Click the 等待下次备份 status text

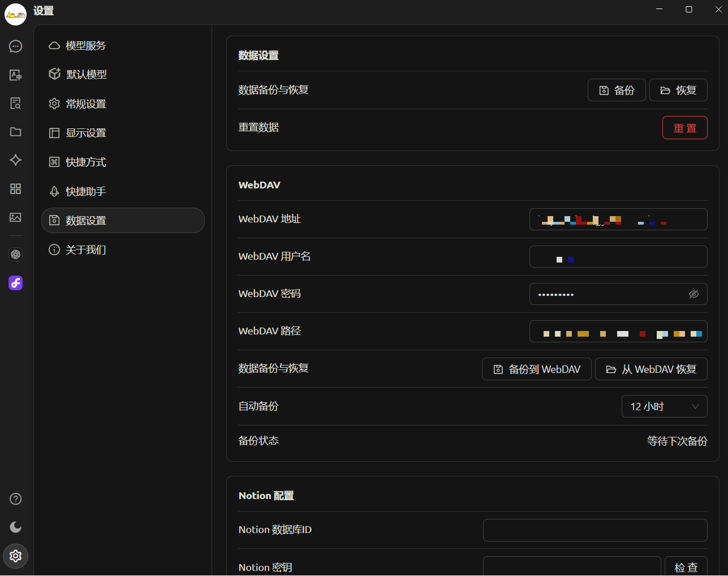click(x=677, y=441)
